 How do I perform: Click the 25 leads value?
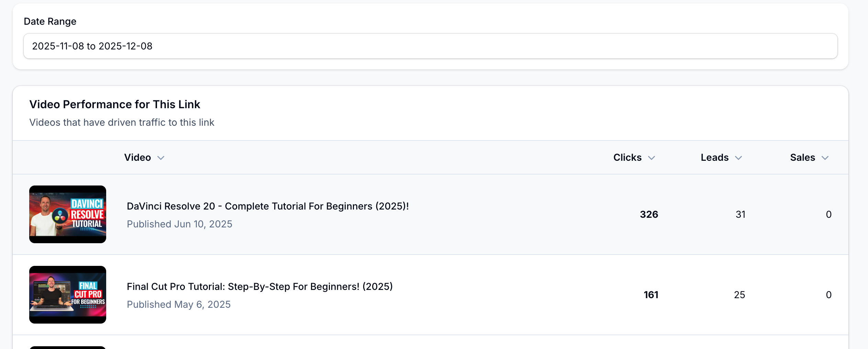coord(739,295)
